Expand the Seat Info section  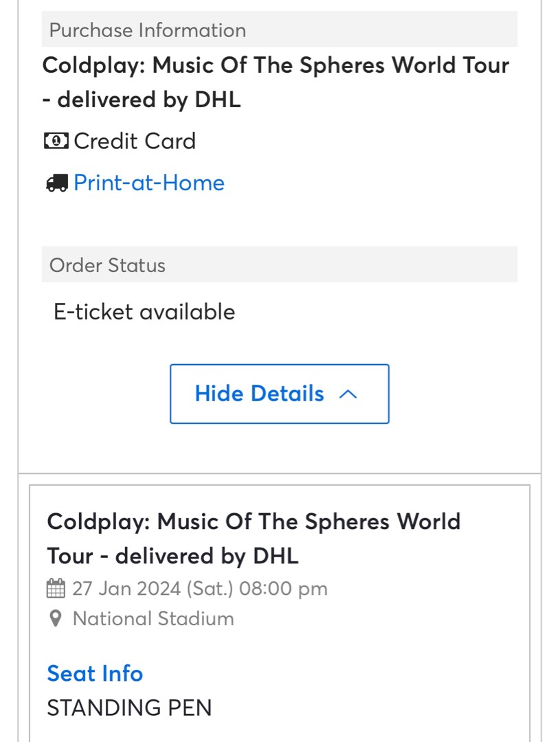95,673
